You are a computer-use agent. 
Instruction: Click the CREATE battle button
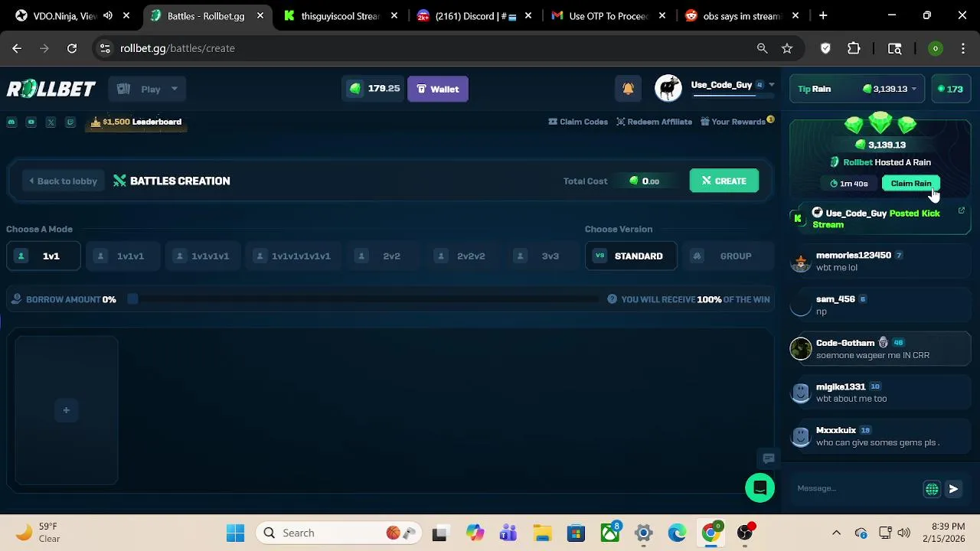click(x=724, y=181)
